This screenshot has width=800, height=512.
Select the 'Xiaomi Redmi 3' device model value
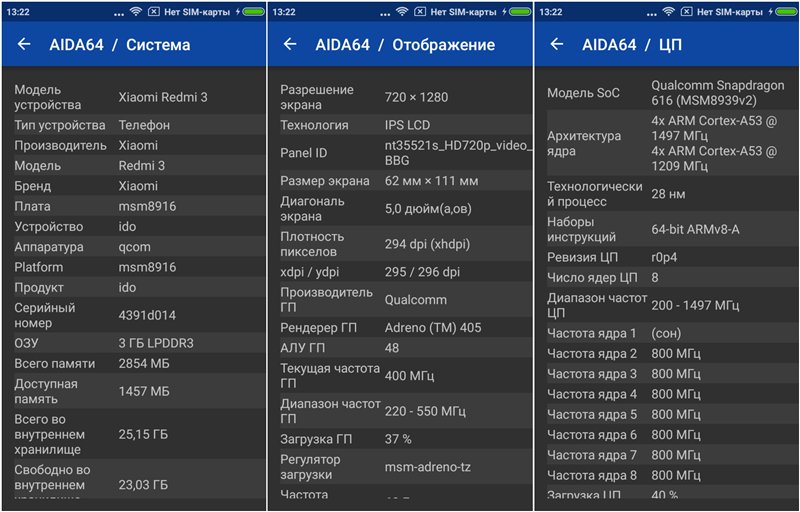coord(163,97)
